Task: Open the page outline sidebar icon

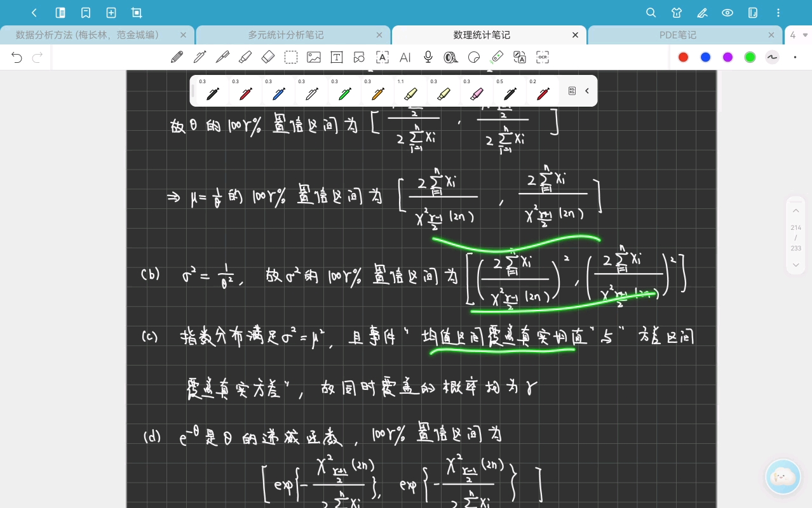Action: (x=60, y=13)
